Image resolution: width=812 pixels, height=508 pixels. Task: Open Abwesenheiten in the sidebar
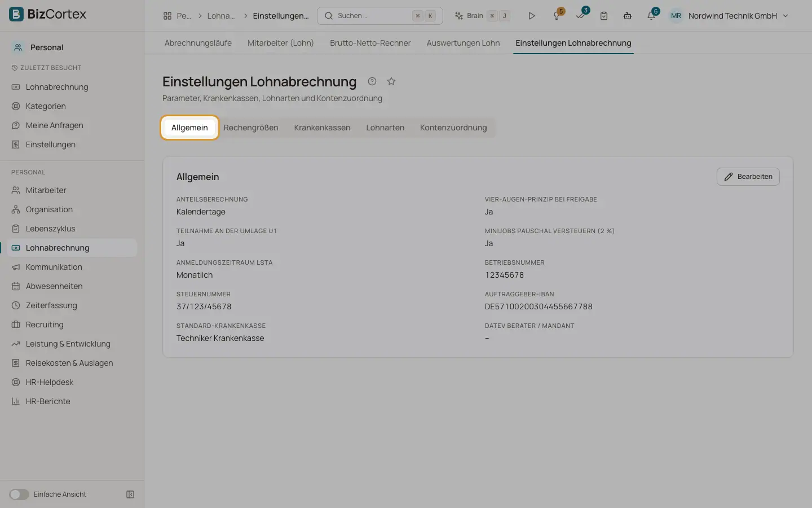(x=72, y=286)
